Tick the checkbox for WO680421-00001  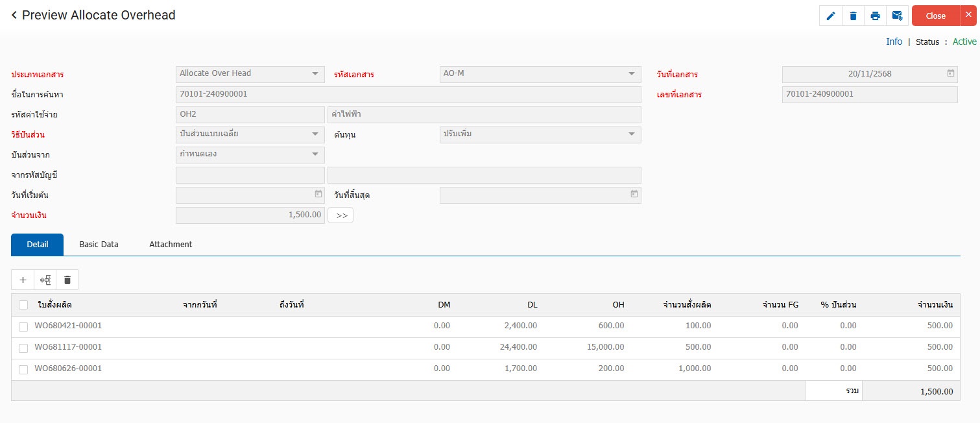point(23,326)
